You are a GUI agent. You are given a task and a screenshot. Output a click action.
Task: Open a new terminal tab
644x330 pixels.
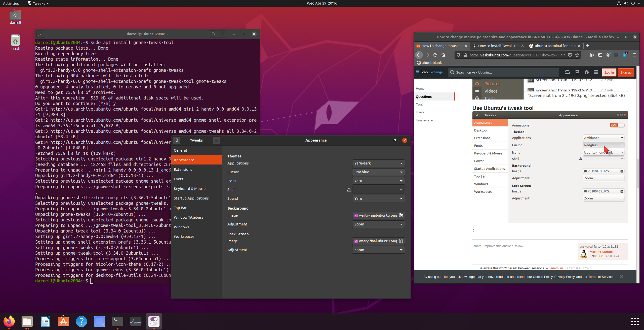coord(40,34)
